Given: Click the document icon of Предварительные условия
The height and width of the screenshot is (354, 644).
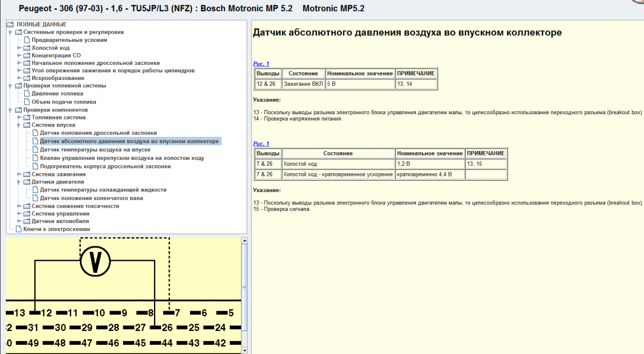Looking at the screenshot, I should tap(27, 40).
